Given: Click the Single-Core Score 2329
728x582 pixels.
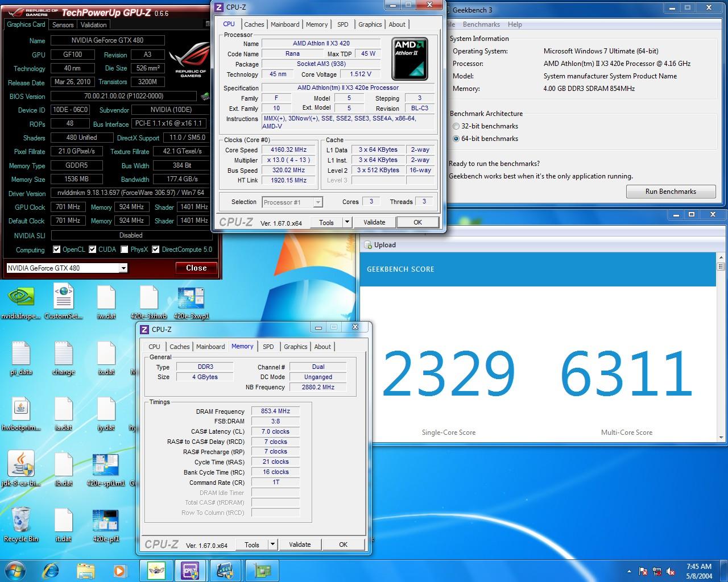Looking at the screenshot, I should pyautogui.click(x=448, y=374).
